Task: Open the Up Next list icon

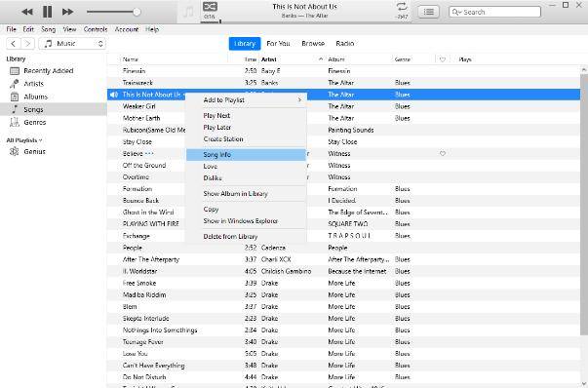Action: (429, 12)
